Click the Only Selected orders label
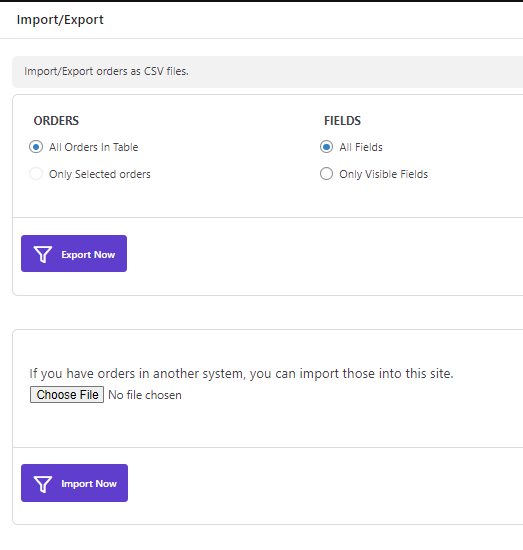 [100, 174]
